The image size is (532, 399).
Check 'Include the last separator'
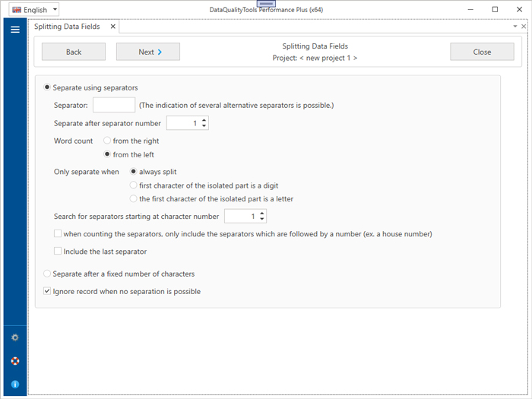pyautogui.click(x=58, y=251)
